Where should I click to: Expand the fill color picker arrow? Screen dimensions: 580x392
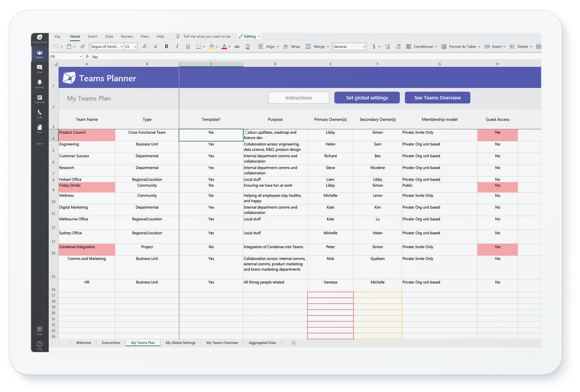click(x=217, y=47)
